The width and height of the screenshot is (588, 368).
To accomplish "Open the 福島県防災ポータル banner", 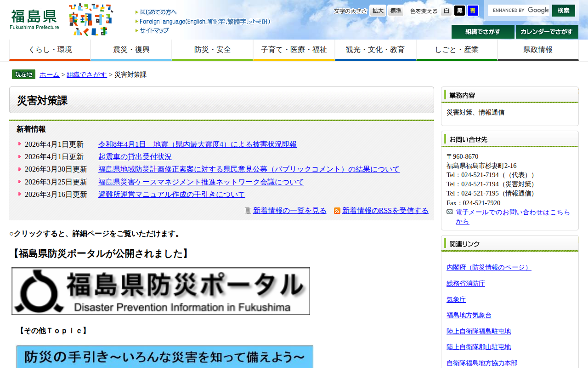I will [161, 291].
